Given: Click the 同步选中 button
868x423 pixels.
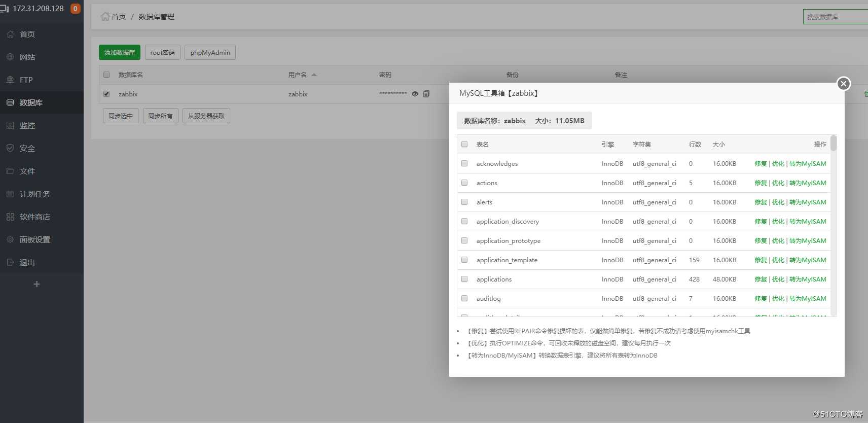Looking at the screenshot, I should coord(121,116).
